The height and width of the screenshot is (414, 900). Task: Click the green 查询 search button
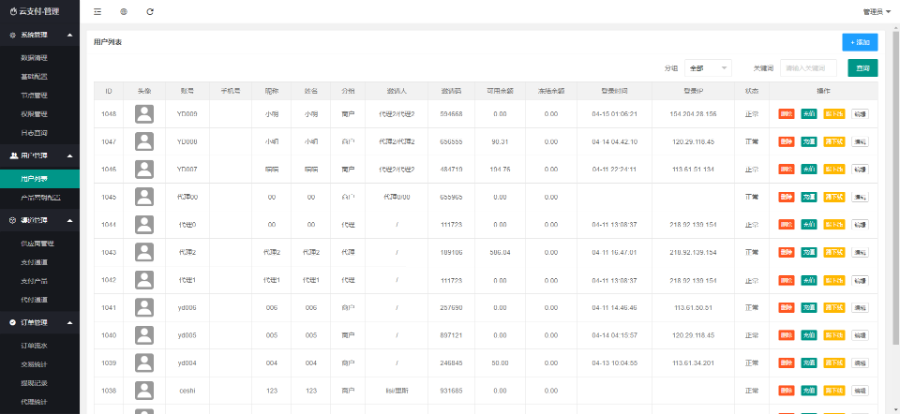[x=862, y=68]
